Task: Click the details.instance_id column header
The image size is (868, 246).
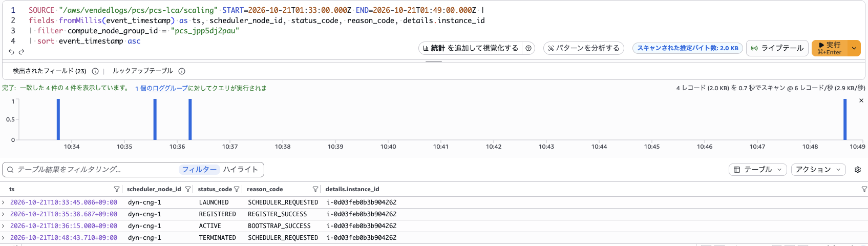Action: pos(352,189)
